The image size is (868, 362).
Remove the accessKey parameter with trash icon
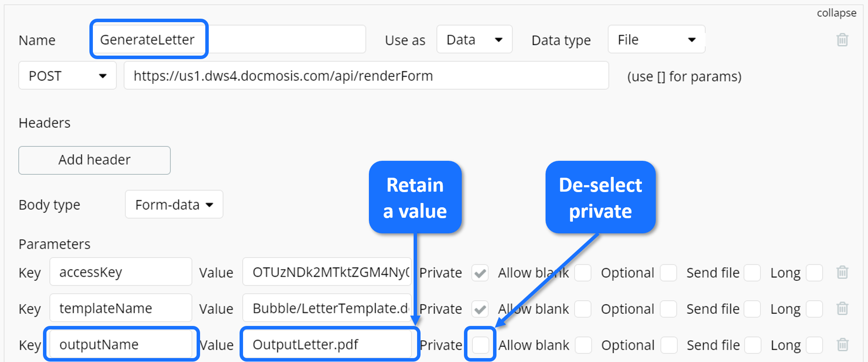click(x=842, y=272)
